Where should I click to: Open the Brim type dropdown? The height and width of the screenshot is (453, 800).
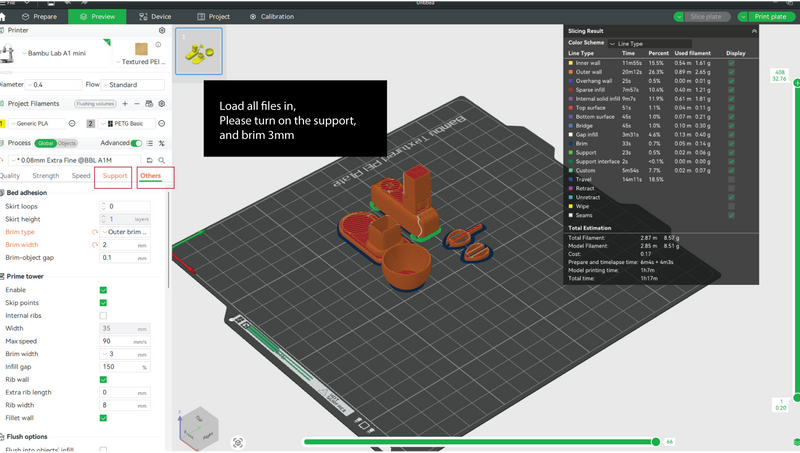point(125,232)
